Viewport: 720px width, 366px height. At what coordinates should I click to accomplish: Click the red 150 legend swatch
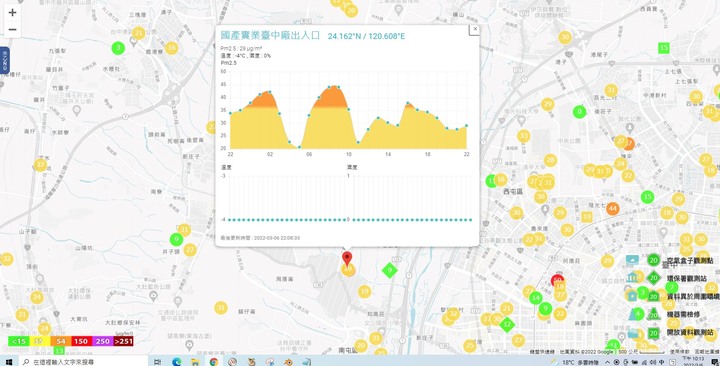(80, 341)
